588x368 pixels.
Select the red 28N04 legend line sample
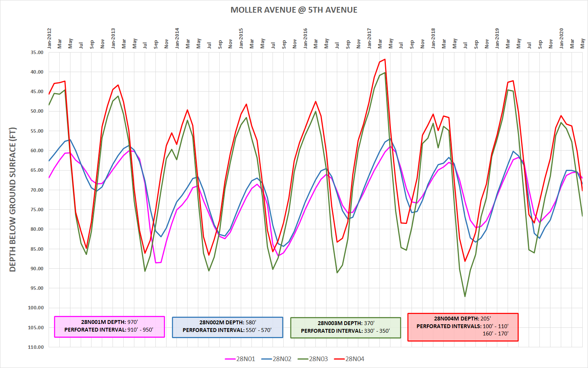(x=338, y=359)
